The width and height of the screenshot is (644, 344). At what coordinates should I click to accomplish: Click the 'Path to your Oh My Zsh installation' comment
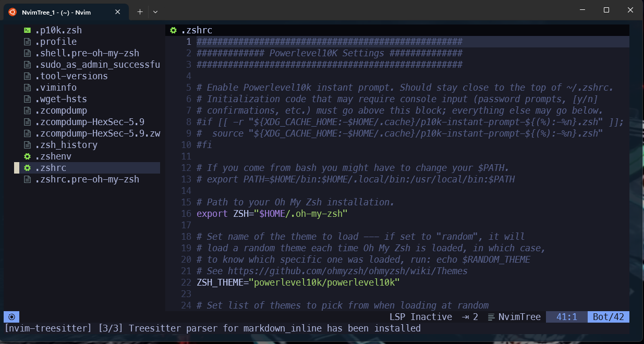(296, 202)
